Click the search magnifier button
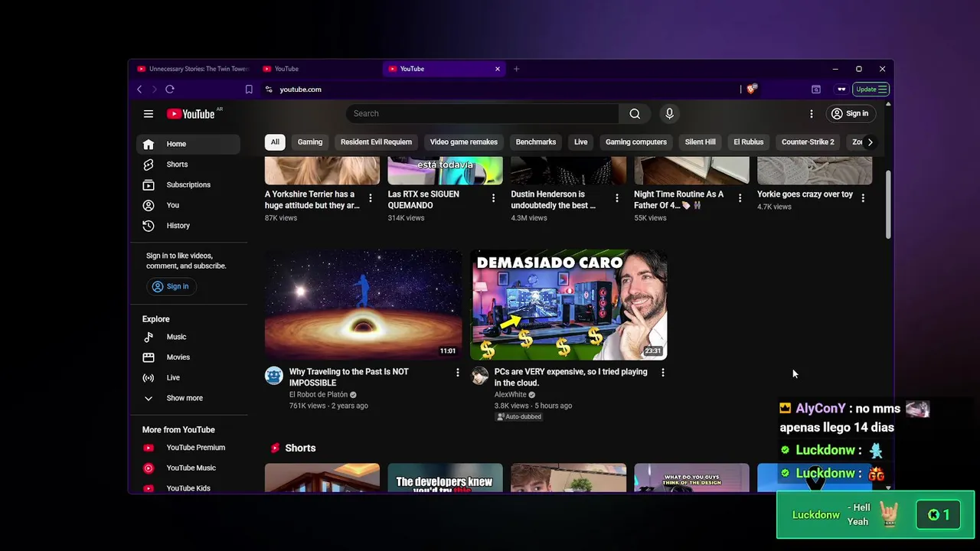The image size is (980, 551). 635,114
